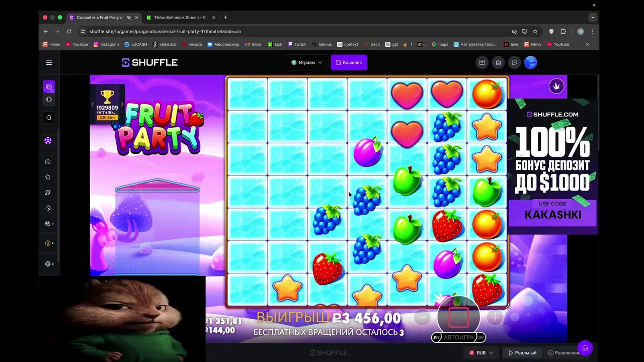Expand the Играем balance dropdown
The image size is (644, 362).
(x=307, y=62)
